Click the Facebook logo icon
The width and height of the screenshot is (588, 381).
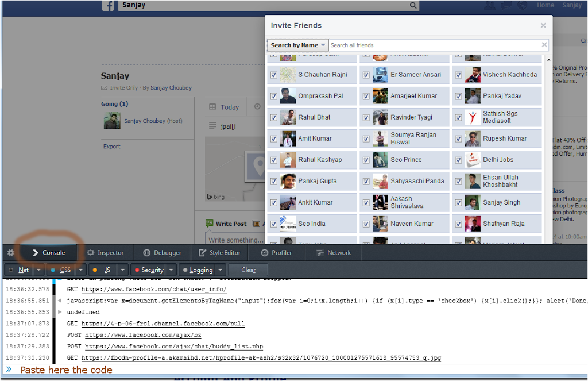(108, 6)
